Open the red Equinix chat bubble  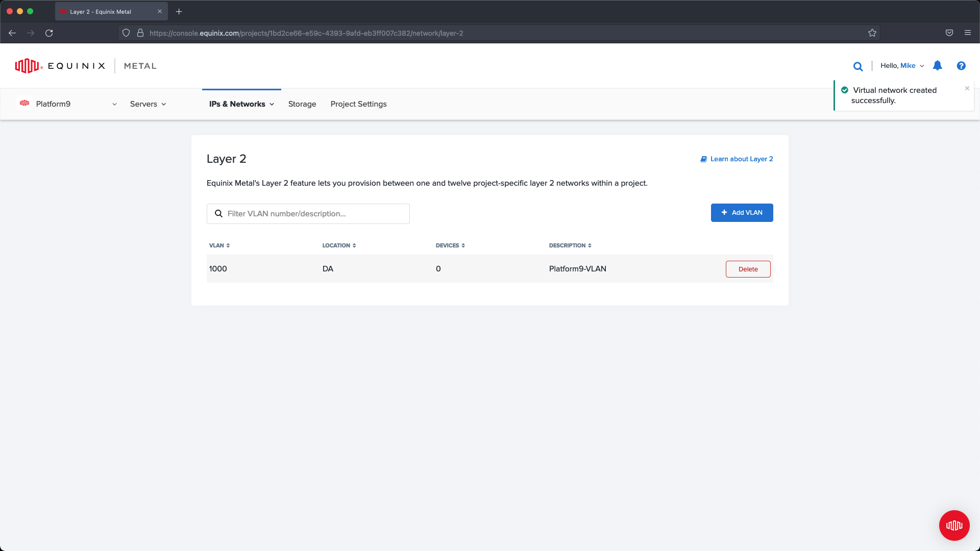[x=954, y=525]
